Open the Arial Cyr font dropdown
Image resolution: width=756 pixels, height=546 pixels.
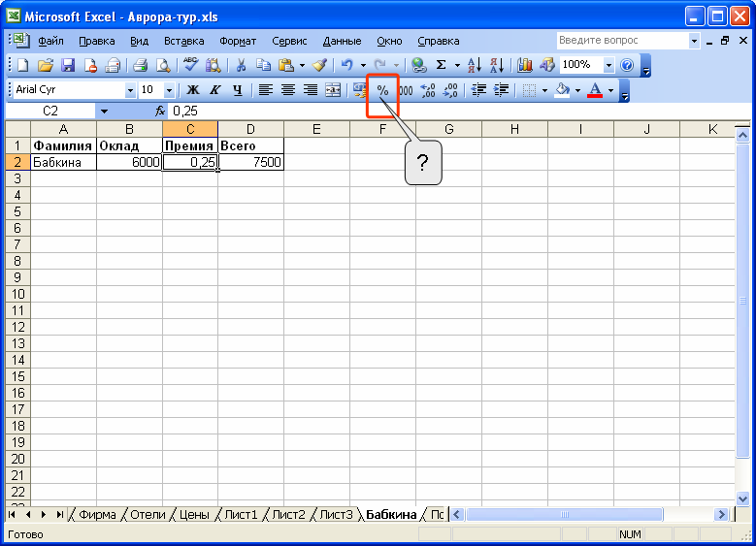point(130,90)
